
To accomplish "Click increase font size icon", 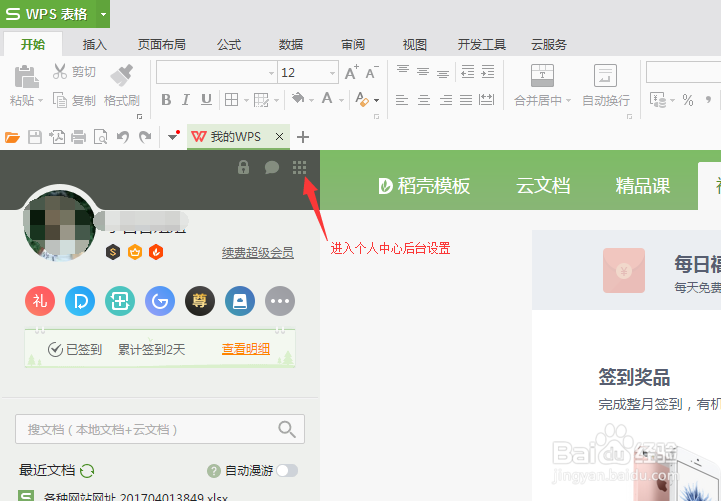I will 352,72.
